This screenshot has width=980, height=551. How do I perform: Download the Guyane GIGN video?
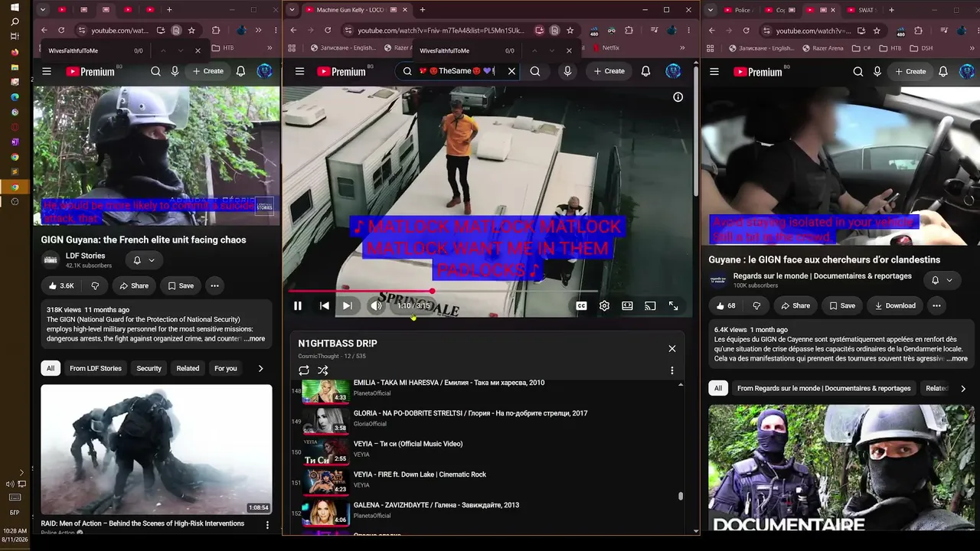tap(896, 305)
